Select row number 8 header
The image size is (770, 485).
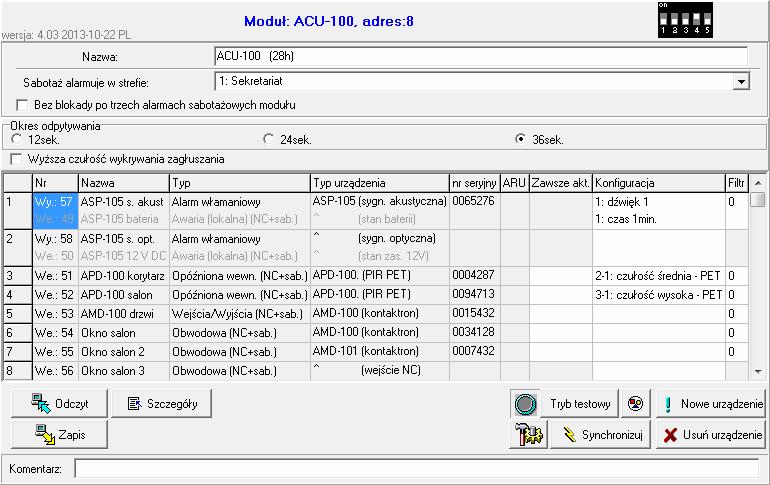18,371
